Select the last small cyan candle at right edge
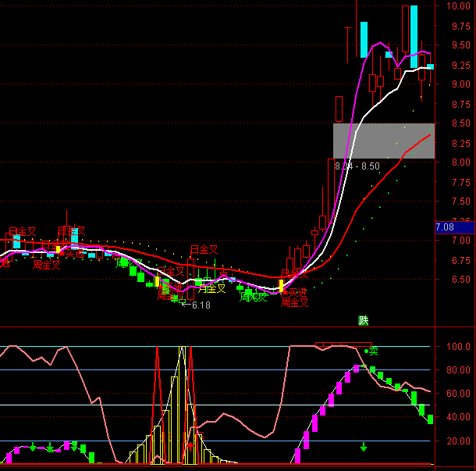Screen dimensions: 476x471 430,67
